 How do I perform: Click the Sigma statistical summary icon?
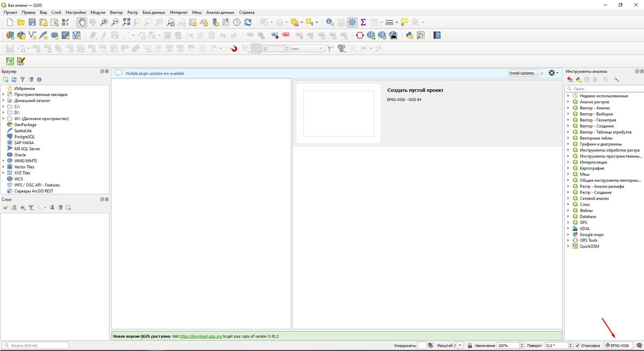click(x=363, y=22)
